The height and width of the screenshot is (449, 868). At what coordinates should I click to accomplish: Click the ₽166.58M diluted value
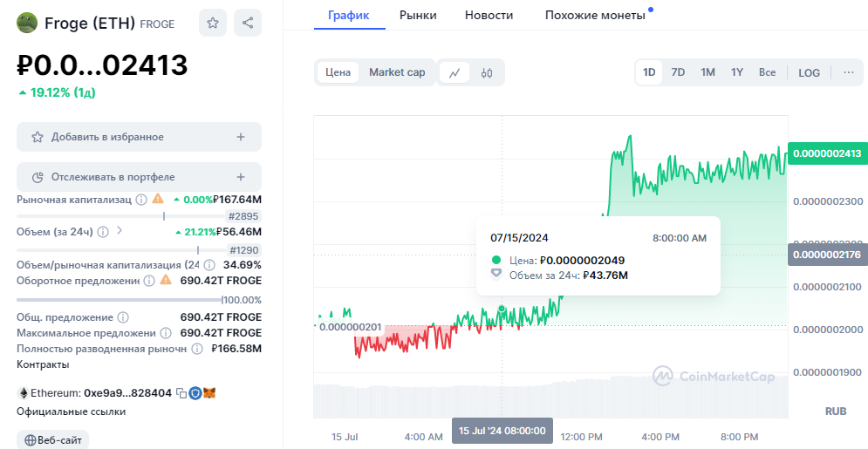click(236, 349)
